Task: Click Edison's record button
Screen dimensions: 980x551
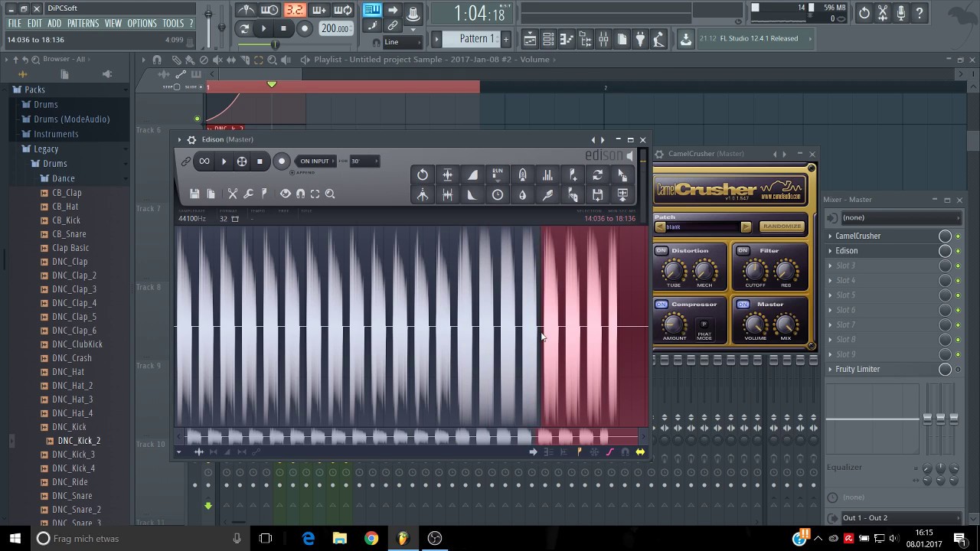Action: pos(282,161)
